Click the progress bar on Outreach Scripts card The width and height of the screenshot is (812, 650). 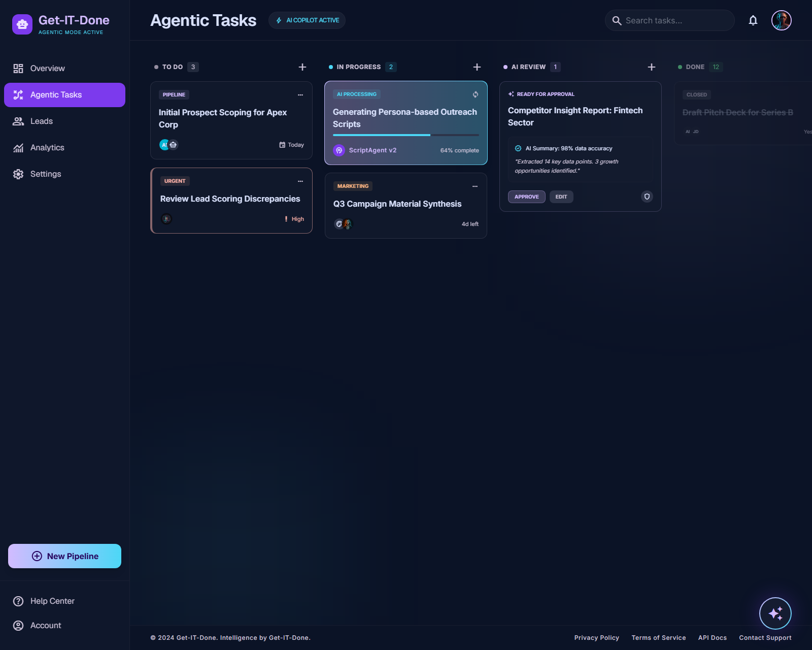pyautogui.click(x=406, y=135)
